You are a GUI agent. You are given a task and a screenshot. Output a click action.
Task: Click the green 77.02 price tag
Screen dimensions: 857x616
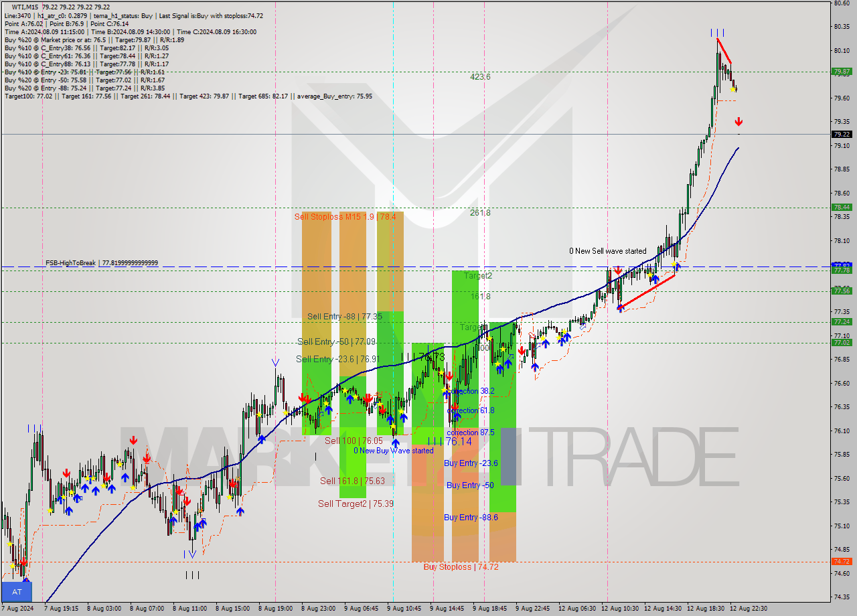842,343
